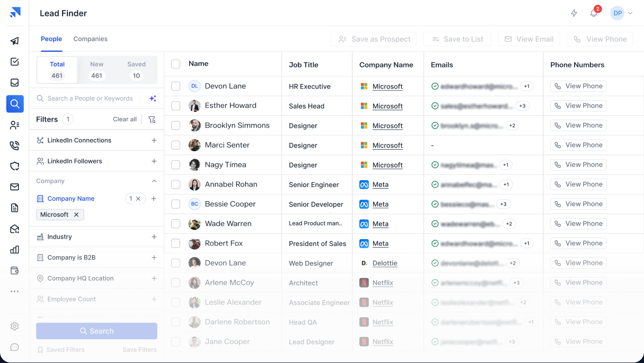The height and width of the screenshot is (363, 644).
Task: Click Esther Howard's avatar photo
Action: pos(195,106)
